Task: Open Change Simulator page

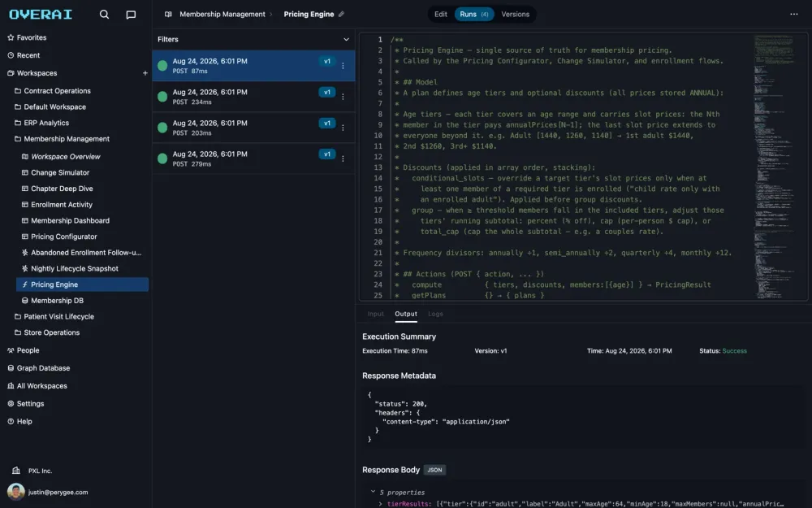Action: pos(60,172)
